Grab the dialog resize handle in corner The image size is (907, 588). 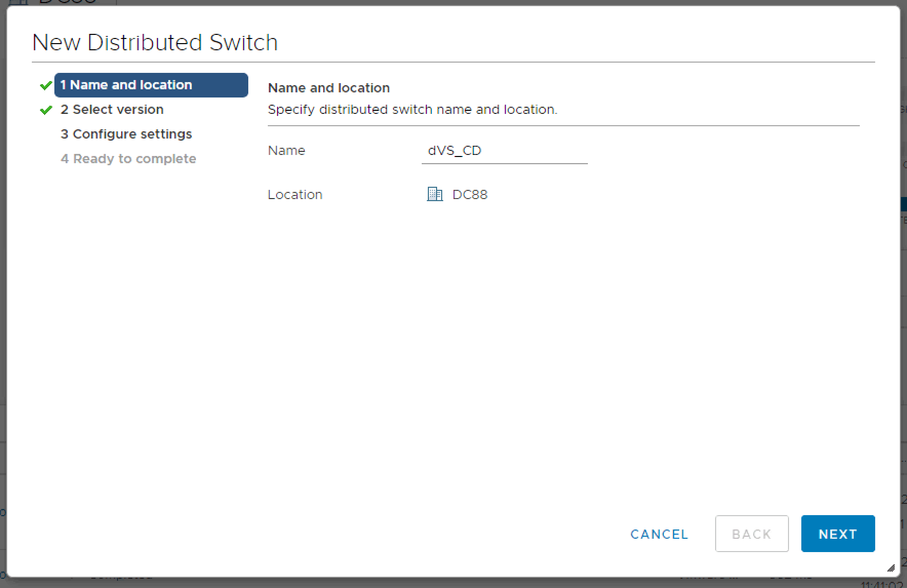click(891, 568)
